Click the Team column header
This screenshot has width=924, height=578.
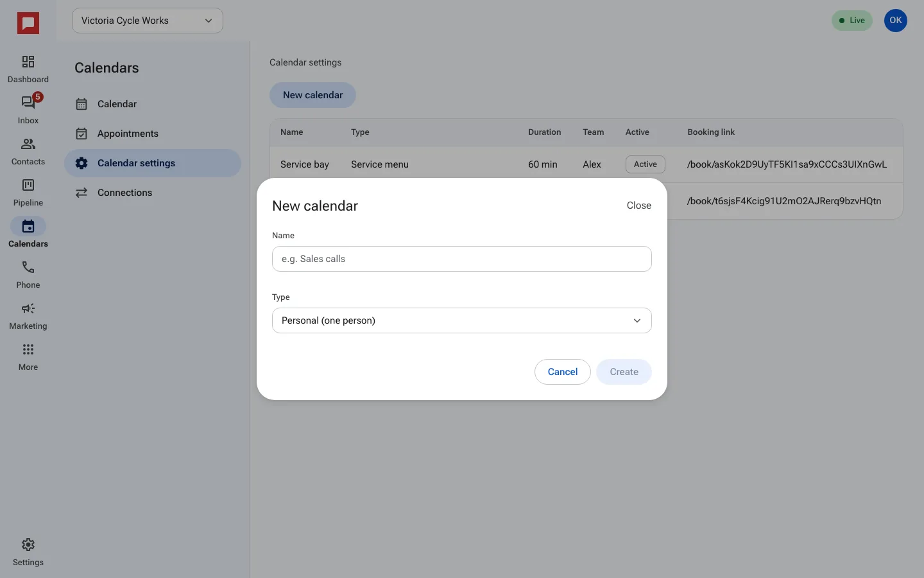[594, 132]
